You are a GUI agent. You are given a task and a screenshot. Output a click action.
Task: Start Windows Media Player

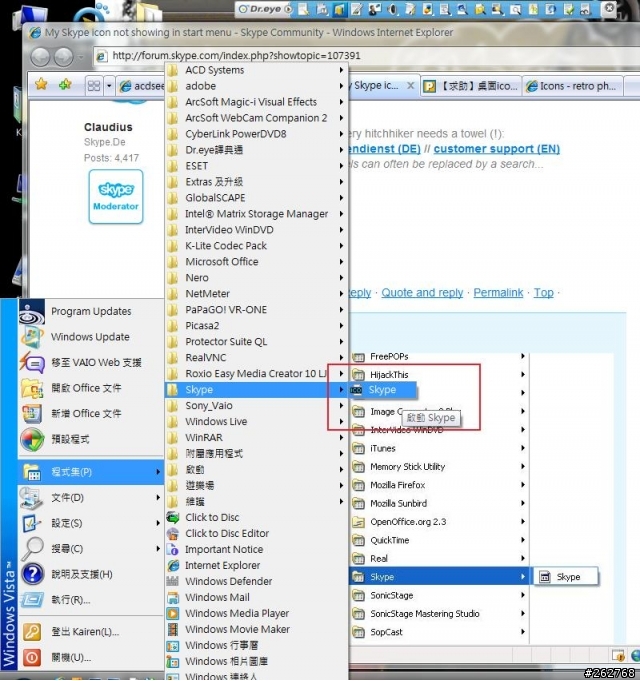(x=256, y=614)
